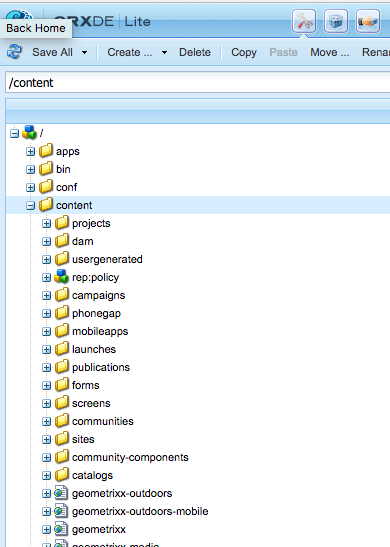This screenshot has width=390, height=547.
Task: Click the Save All button
Action: click(52, 52)
